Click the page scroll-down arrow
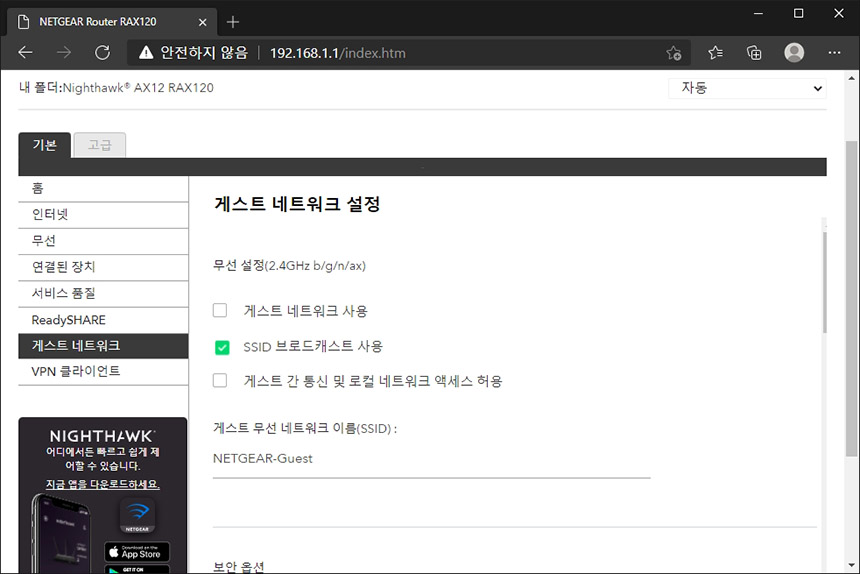This screenshot has width=860, height=574. pos(851,565)
